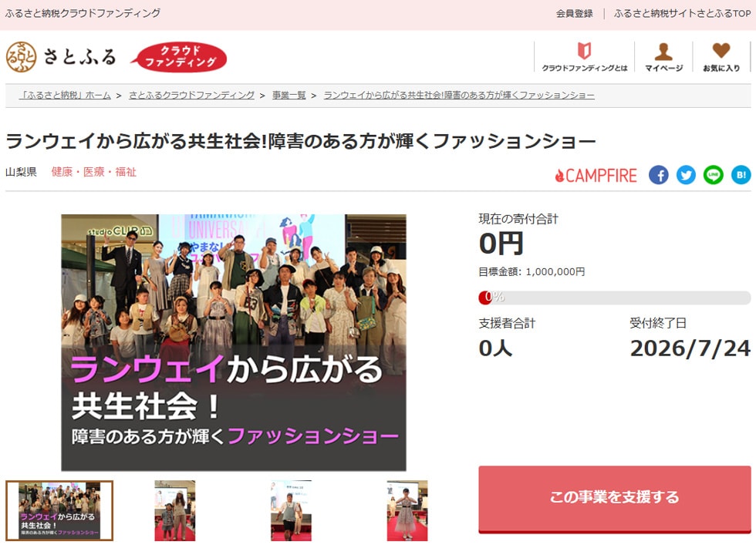
Task: Bookmark on Hatena B! icon
Action: (741, 175)
